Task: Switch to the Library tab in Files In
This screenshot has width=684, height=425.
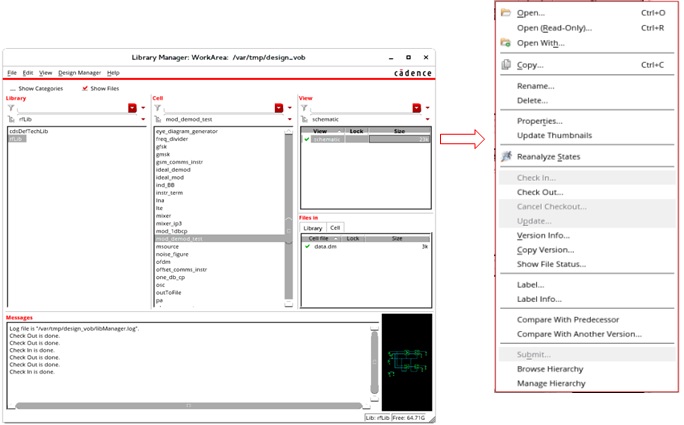Action: [x=313, y=228]
